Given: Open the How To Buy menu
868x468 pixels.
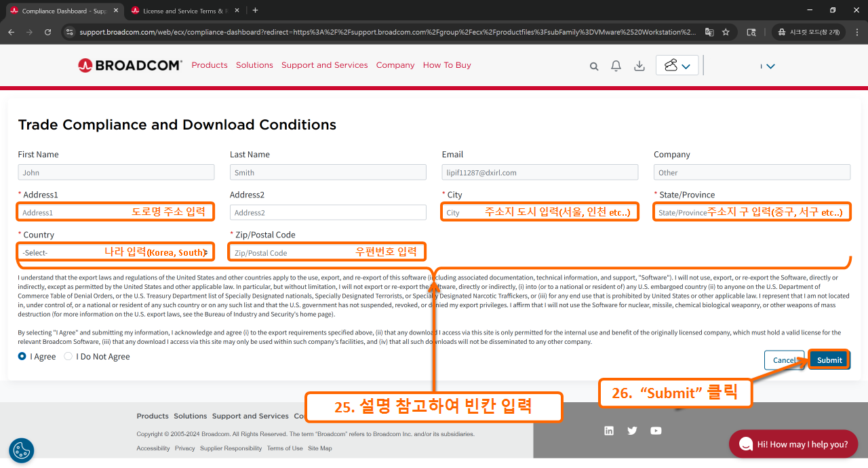Looking at the screenshot, I should (x=447, y=65).
